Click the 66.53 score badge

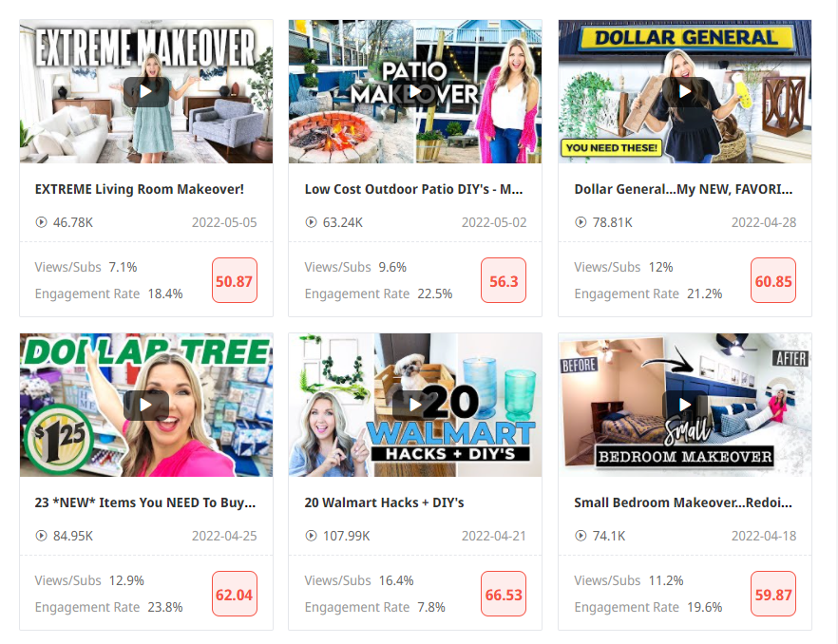504,594
